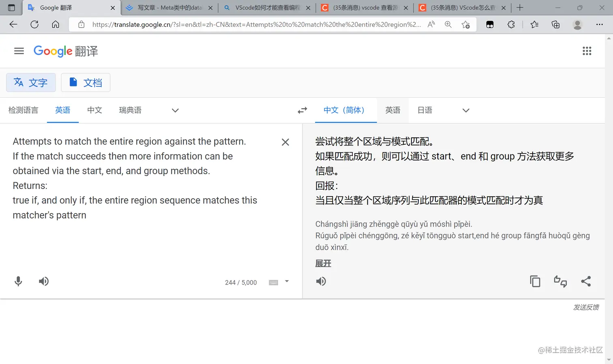Open a new browser tab

coord(520,8)
